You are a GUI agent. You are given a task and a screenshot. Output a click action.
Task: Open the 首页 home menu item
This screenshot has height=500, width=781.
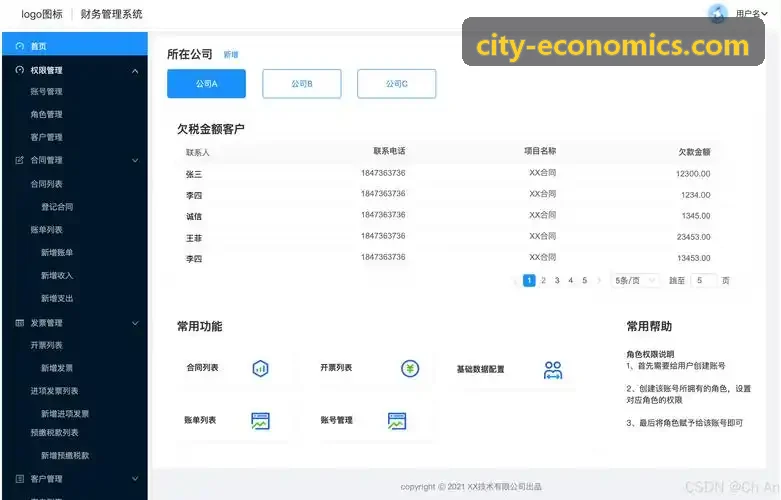[75, 46]
